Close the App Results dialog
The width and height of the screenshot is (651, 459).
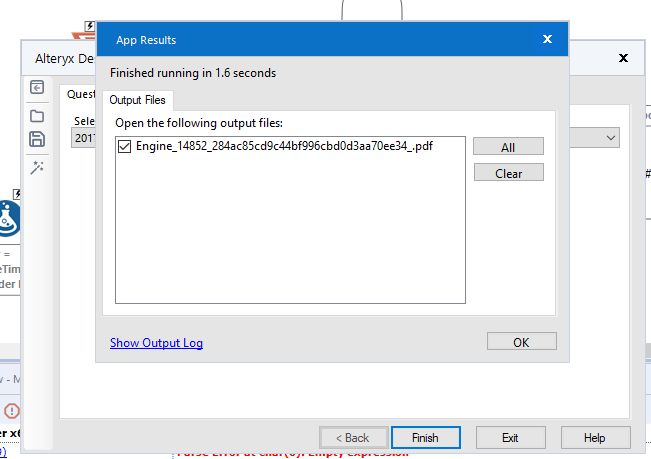(x=547, y=40)
